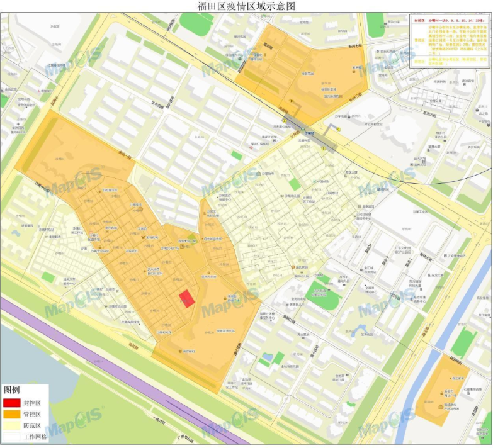493x448 pixels.
Task: Click metro exit C marker
Action: 339,129
